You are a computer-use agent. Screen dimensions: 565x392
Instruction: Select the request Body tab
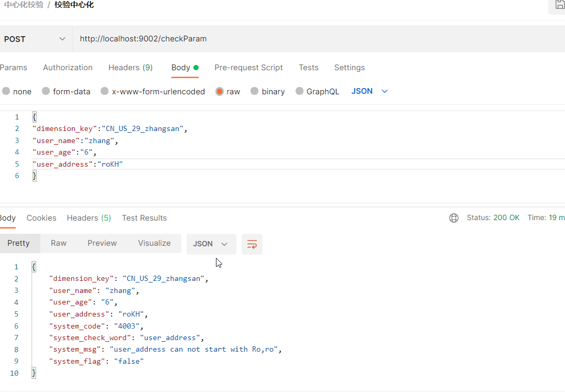coord(185,68)
